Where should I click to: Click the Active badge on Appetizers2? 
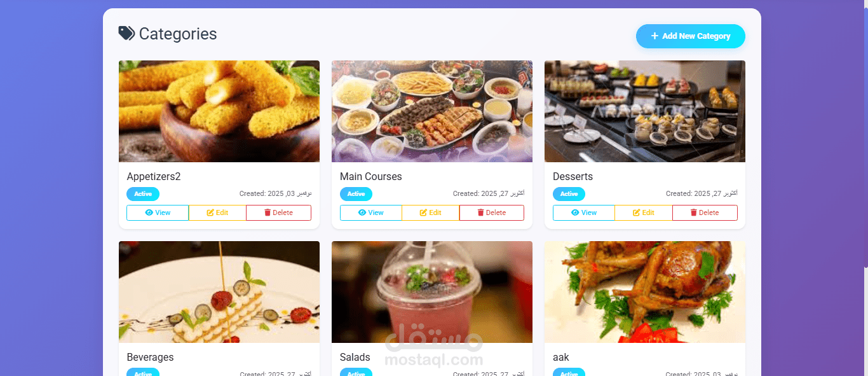pos(143,194)
